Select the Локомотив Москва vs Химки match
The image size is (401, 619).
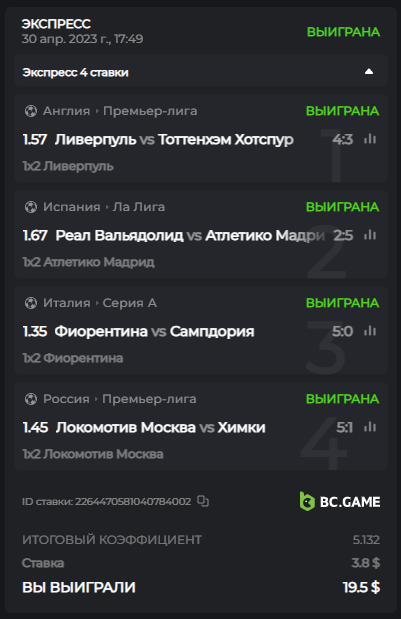tap(161, 427)
